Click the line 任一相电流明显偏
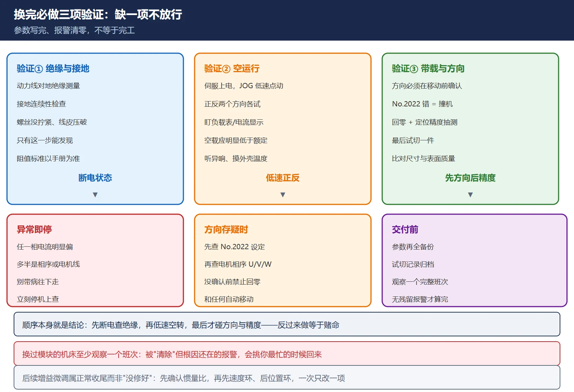 [45, 247]
